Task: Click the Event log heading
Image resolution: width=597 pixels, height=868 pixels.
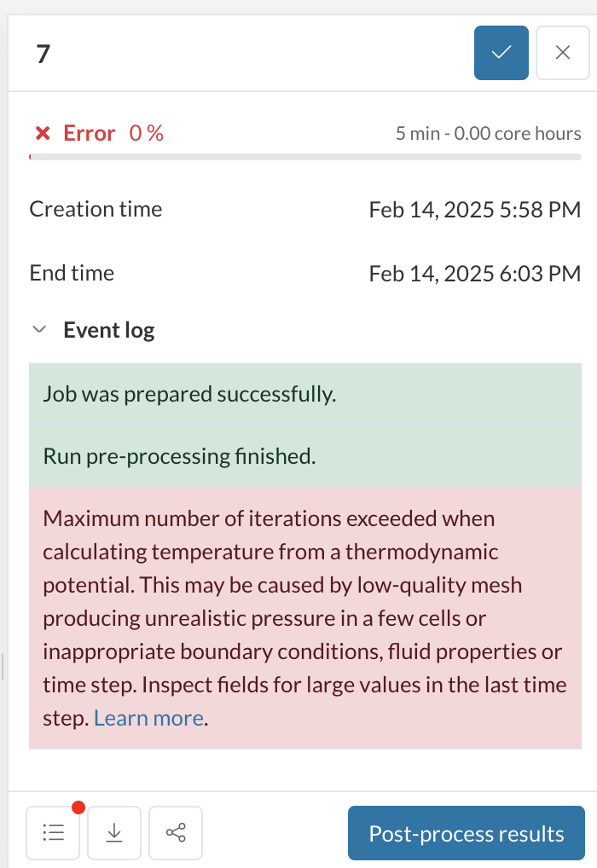Action: [x=109, y=330]
